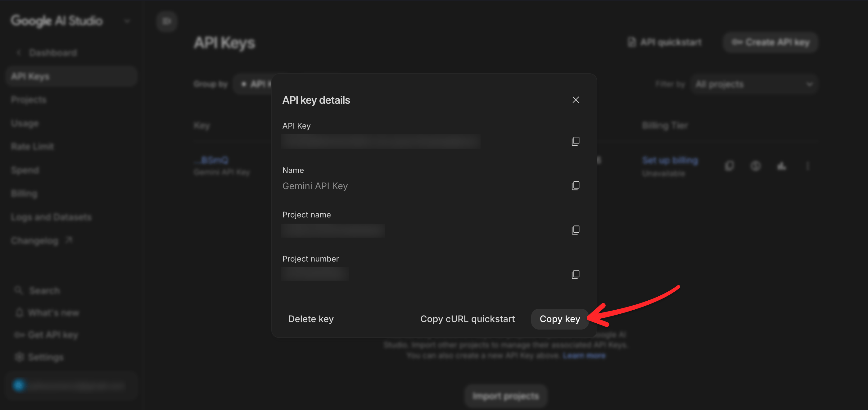Click the Copy key button
The width and height of the screenshot is (868, 410).
click(x=560, y=319)
